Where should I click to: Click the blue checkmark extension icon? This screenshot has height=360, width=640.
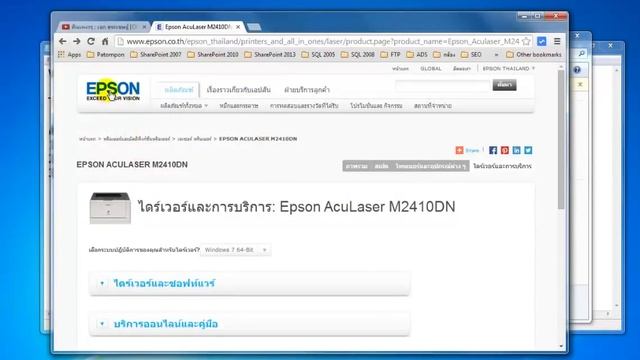point(542,41)
